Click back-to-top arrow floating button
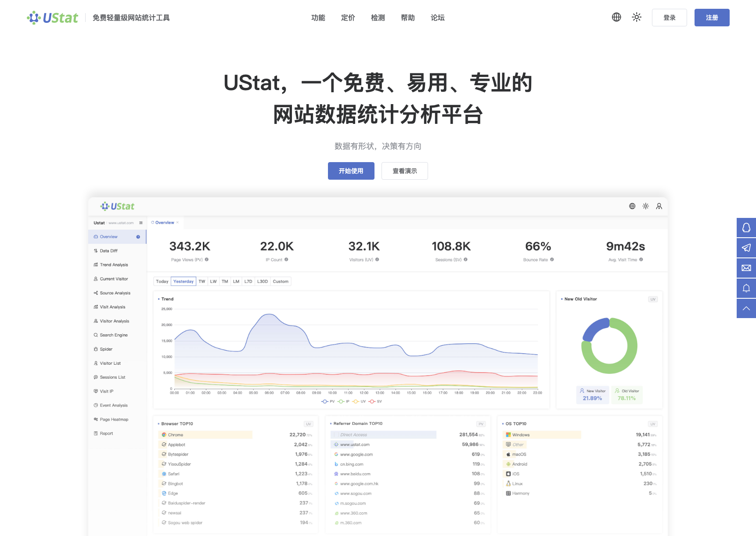756x536 pixels. click(x=746, y=308)
